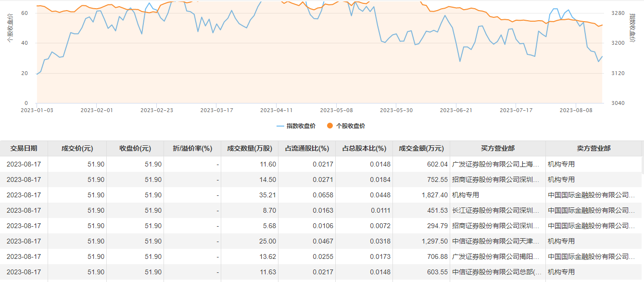Click buyer 中信证券股份有限公司总部 cell

(x=498, y=272)
